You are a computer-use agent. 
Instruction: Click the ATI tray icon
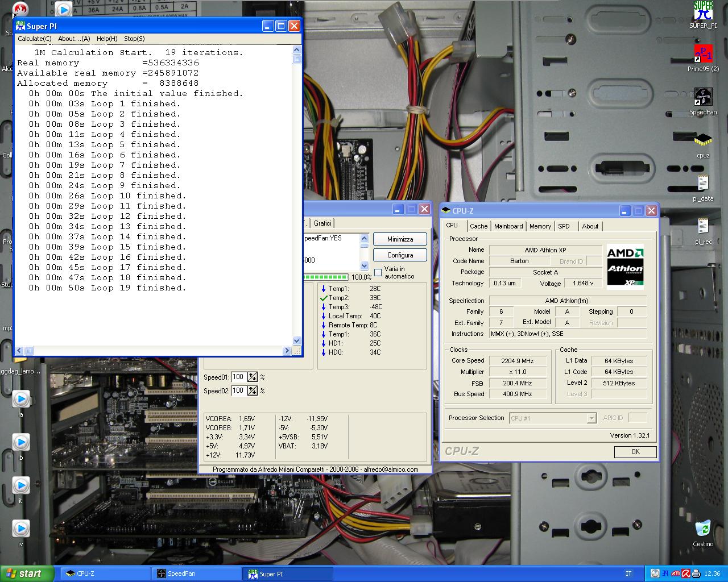tap(676, 573)
